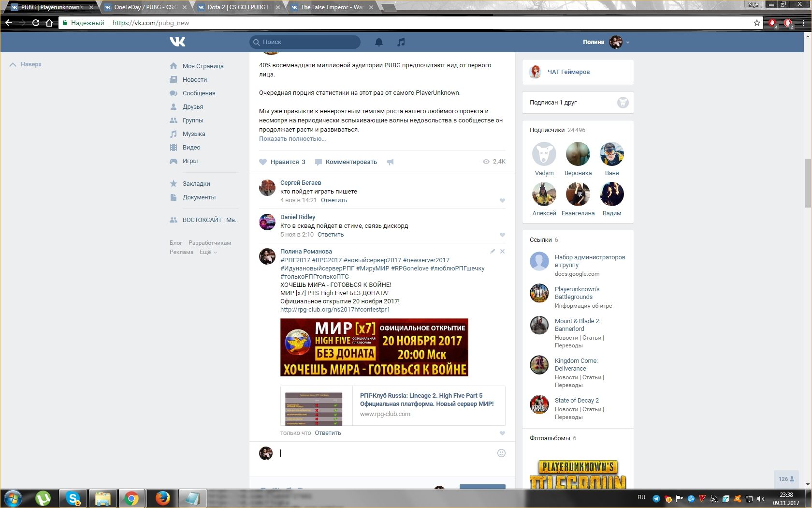Image resolution: width=812 pixels, height=508 pixels.
Task: Click the people icon beside Группы
Action: pos(174,120)
